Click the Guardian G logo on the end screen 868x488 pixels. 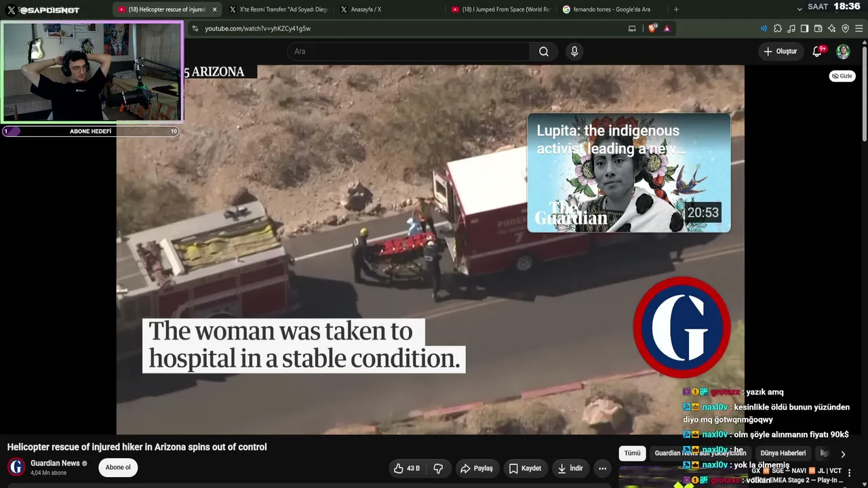pyautogui.click(x=682, y=327)
